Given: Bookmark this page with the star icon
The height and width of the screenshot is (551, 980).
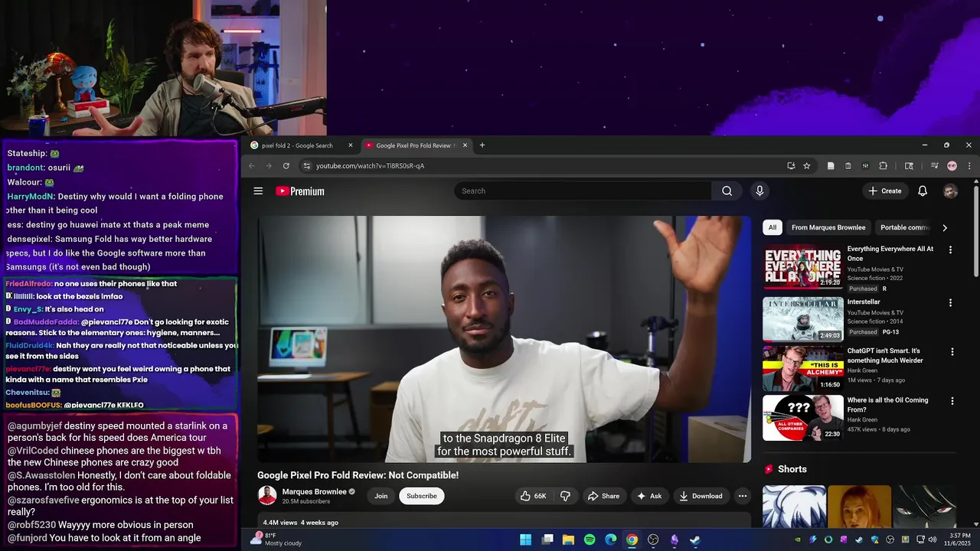Looking at the screenshot, I should click(x=806, y=166).
